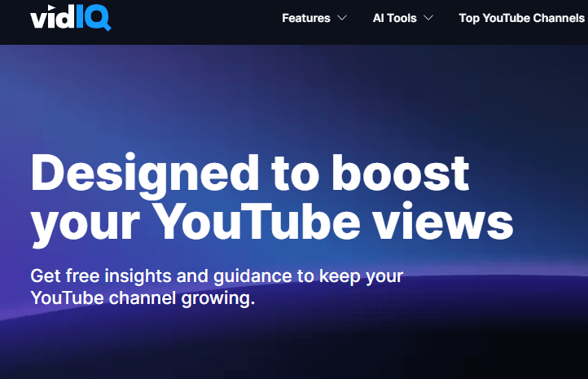Click the "AI Tools" text label

tap(395, 18)
